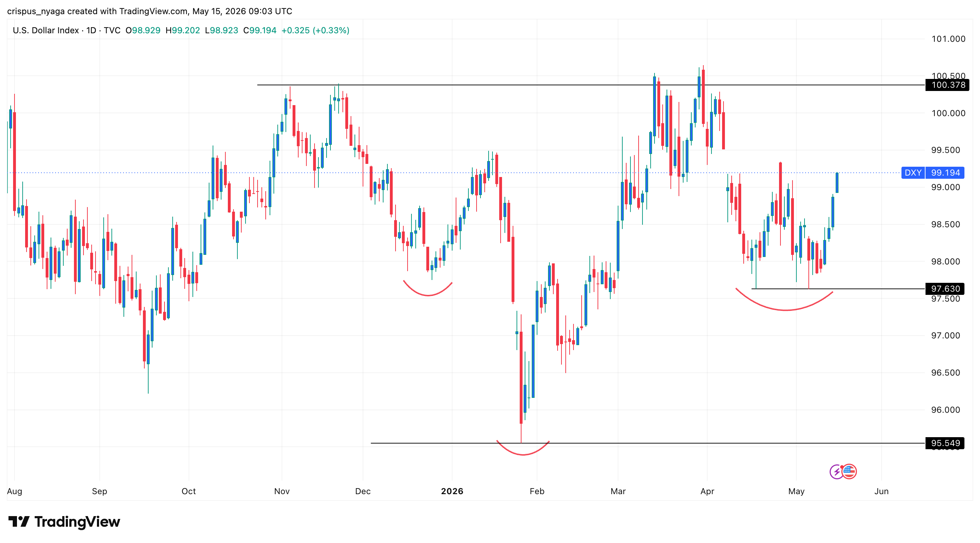Viewport: 980px width, 543px height.
Task: Select the 97.630 support price label
Action: tap(945, 289)
